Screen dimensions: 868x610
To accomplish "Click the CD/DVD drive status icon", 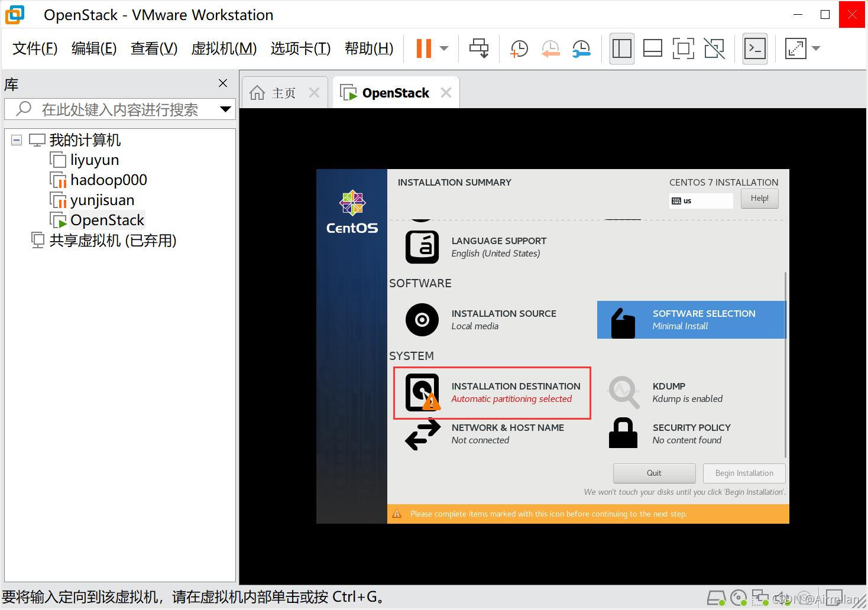I will 739,599.
